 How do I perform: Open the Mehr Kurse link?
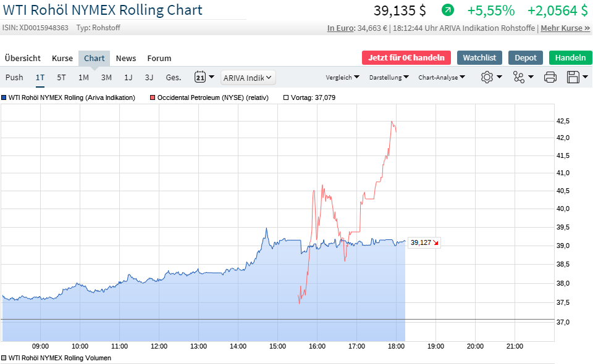[564, 28]
